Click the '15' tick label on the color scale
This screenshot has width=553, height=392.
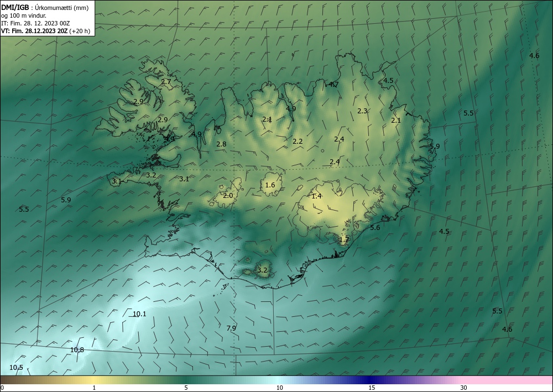[372, 388]
